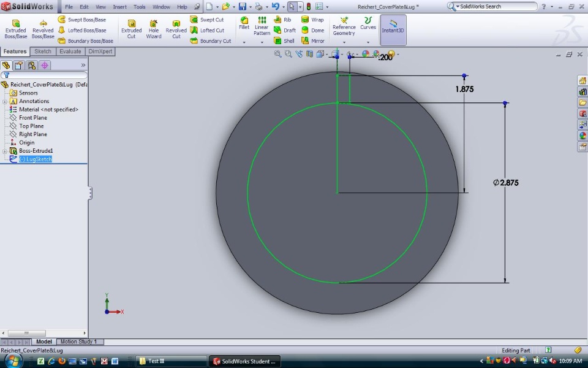Select the Revolved Cut tool
This screenshot has width=588, height=368.
coord(176,29)
